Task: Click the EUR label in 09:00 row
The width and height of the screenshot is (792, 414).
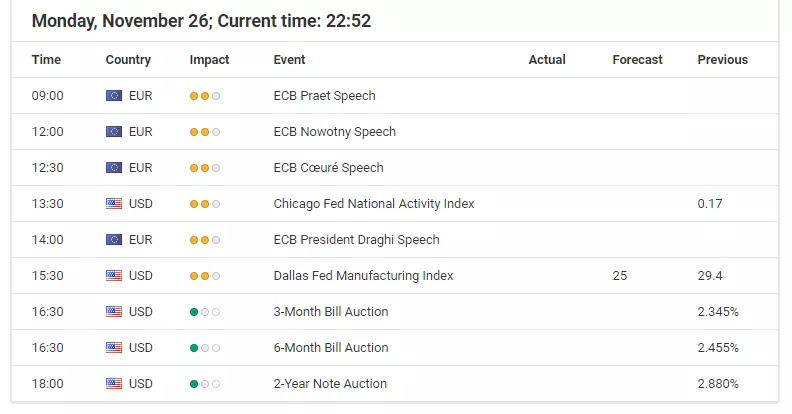Action: [x=140, y=95]
